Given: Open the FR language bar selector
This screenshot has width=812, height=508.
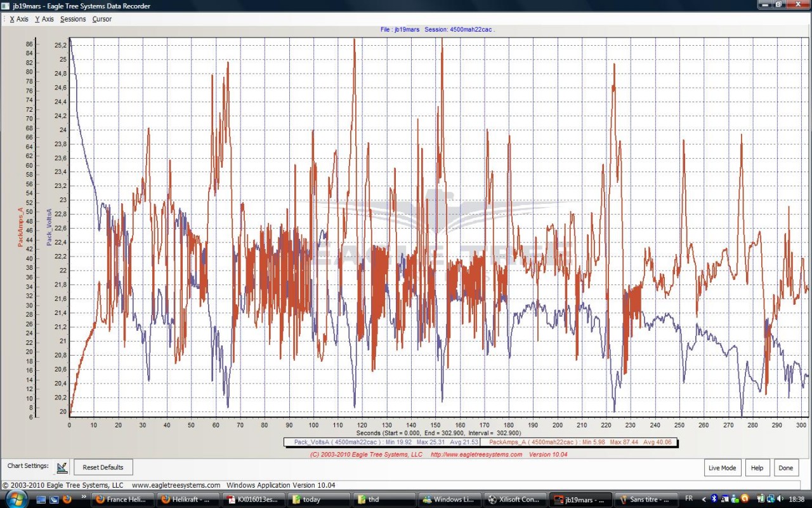Looking at the screenshot, I should 690,499.
